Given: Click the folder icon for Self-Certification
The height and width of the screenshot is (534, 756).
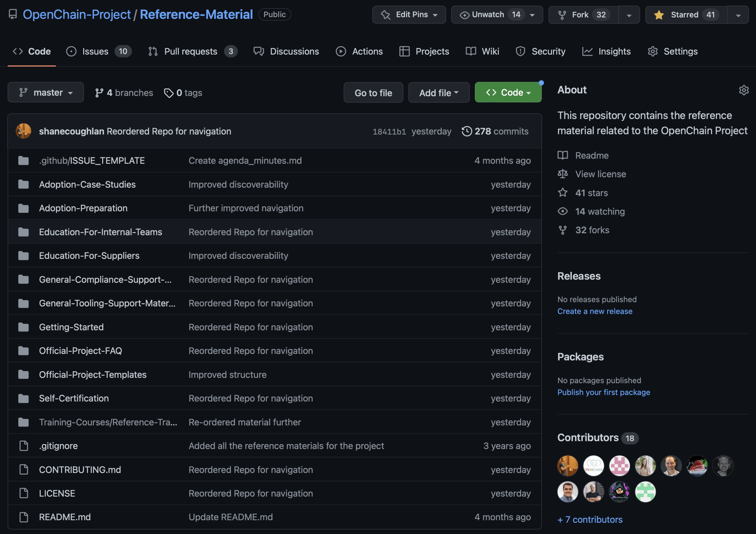Looking at the screenshot, I should click(23, 399).
